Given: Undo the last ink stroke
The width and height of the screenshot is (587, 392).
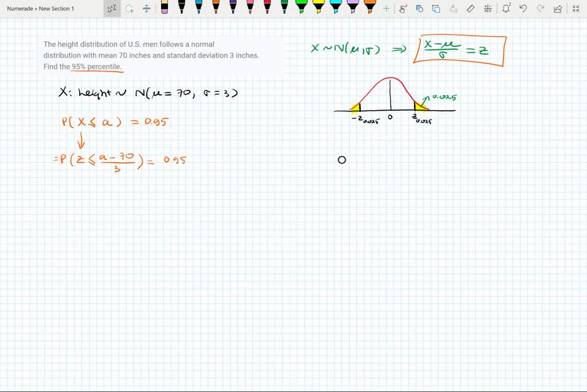Looking at the screenshot, I should pos(523,9).
